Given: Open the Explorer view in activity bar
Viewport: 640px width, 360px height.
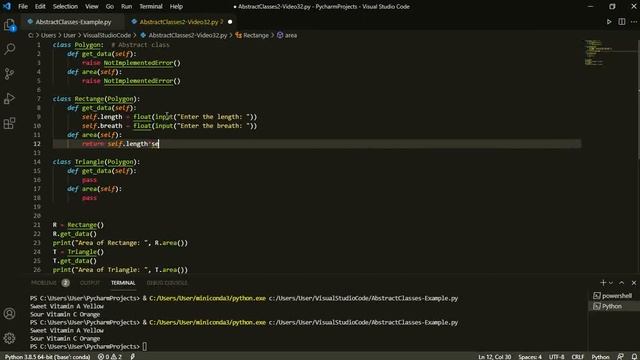Looking at the screenshot, I should point(9,25).
